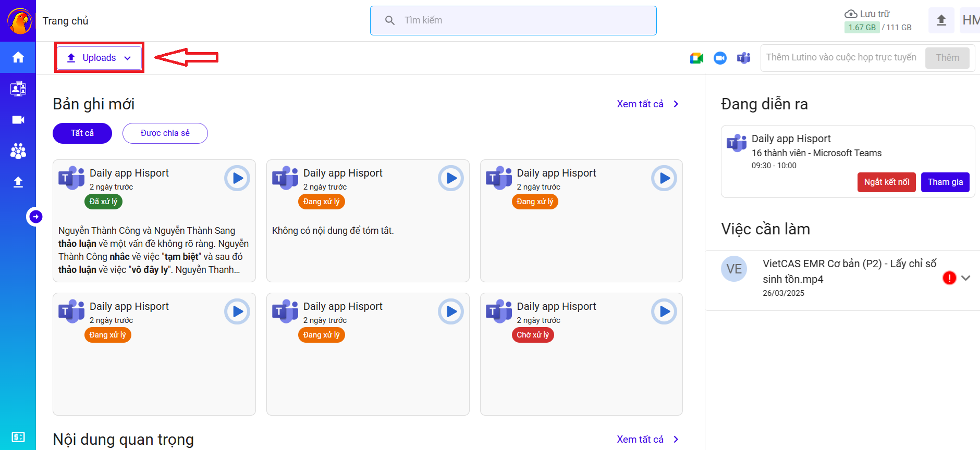Click the VE avatar in Việc cần làm

(x=734, y=269)
